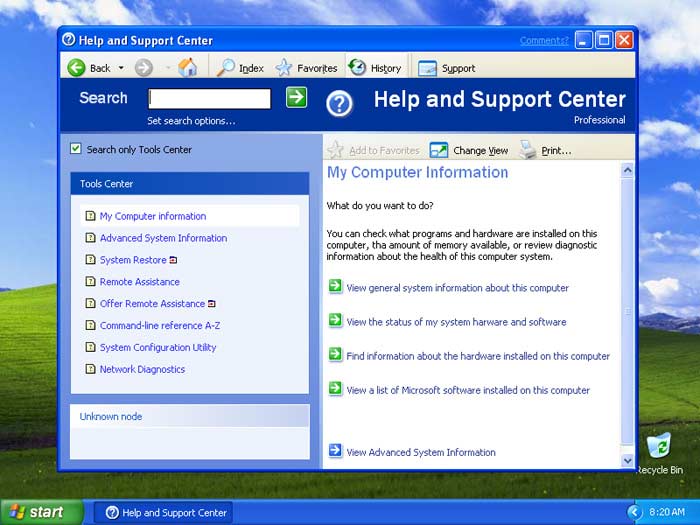The image size is (700, 525).
Task: Click arrow icon beside Find information about hardware
Action: 335,354
